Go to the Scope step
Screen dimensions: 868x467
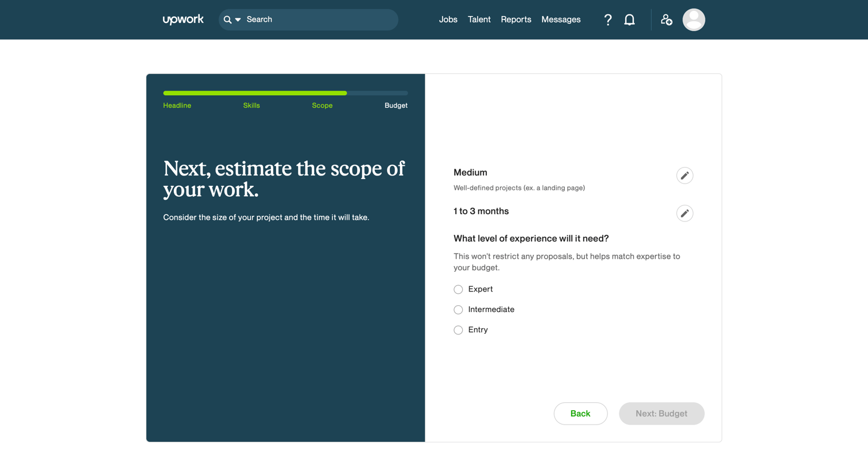[322, 106]
